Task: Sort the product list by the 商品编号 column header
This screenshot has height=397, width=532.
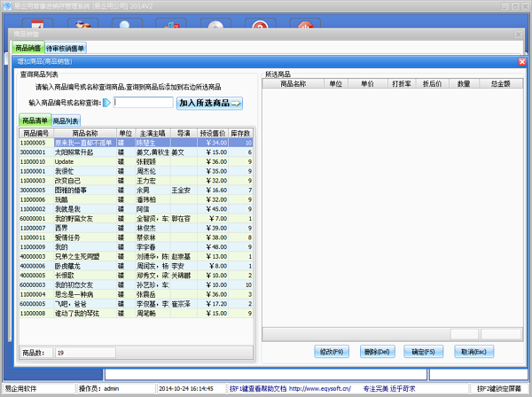Action: [x=36, y=133]
